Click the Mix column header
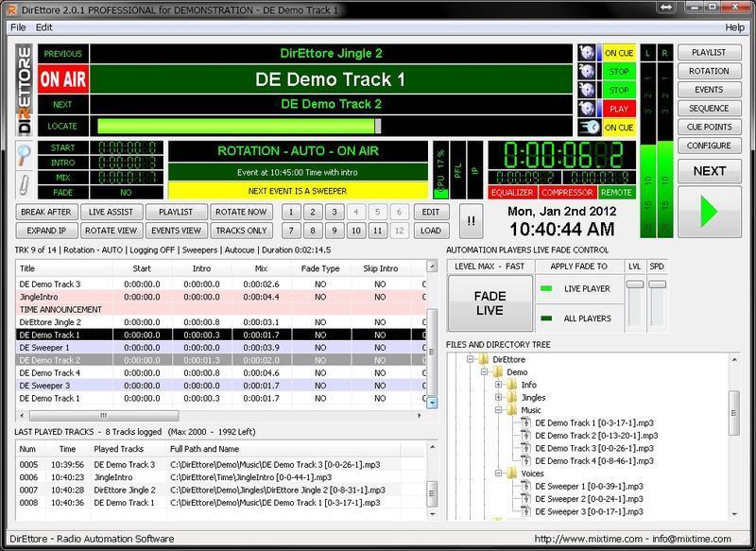This screenshot has width=756, height=551. (261, 268)
